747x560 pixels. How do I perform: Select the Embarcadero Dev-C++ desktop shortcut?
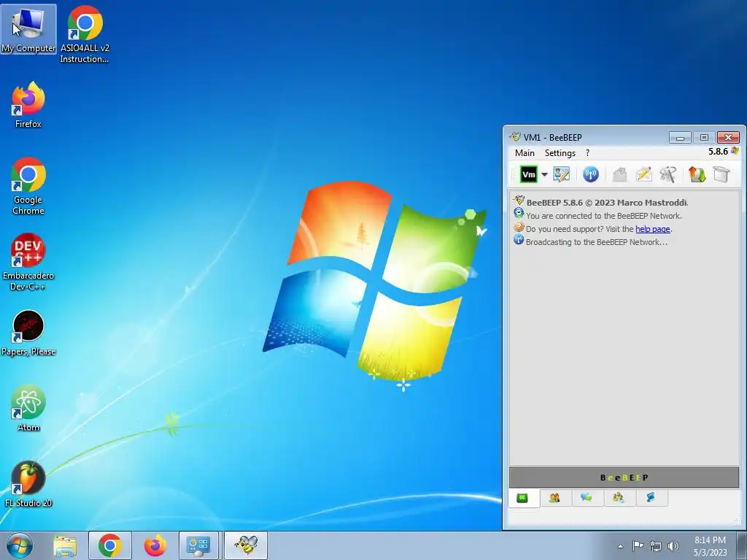[28, 262]
